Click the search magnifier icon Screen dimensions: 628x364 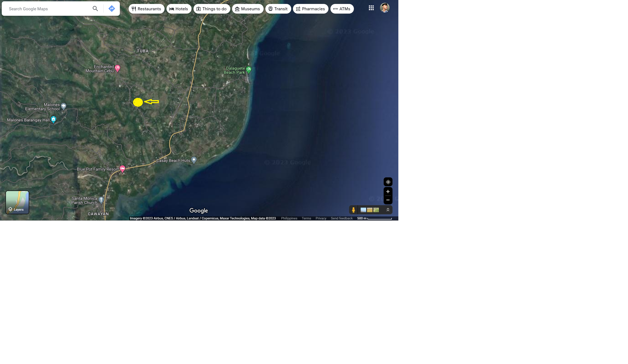tap(95, 9)
